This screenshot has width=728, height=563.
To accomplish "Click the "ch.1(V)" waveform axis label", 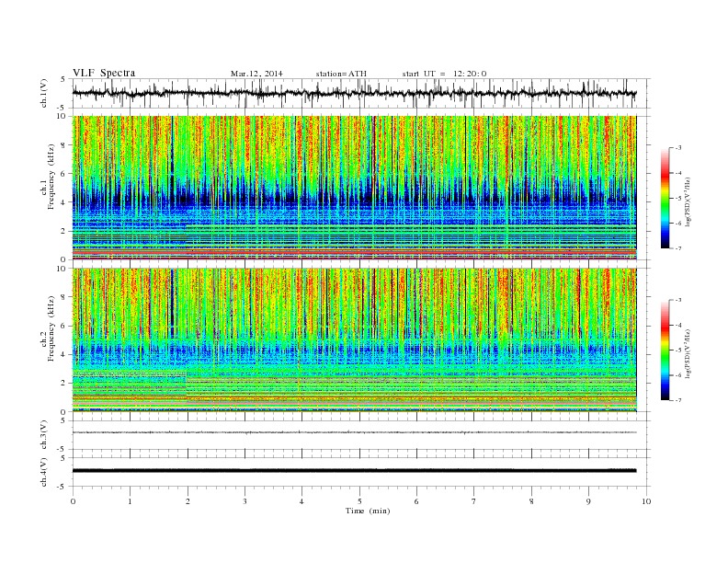I will coord(43,93).
